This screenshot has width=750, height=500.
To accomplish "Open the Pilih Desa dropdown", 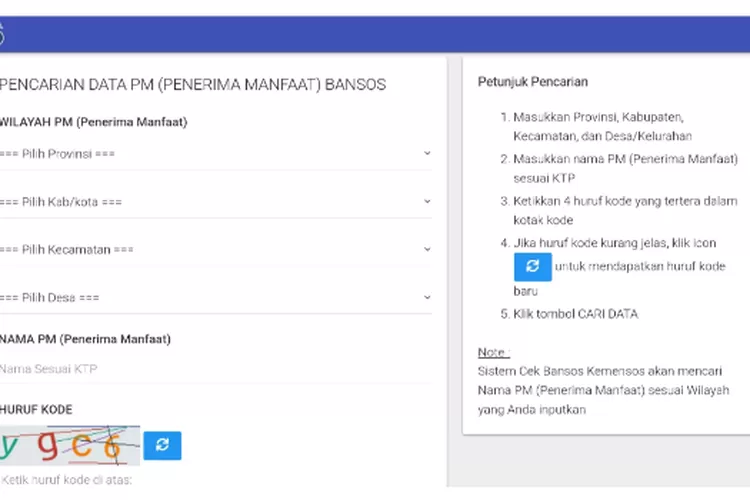I will pyautogui.click(x=216, y=298).
